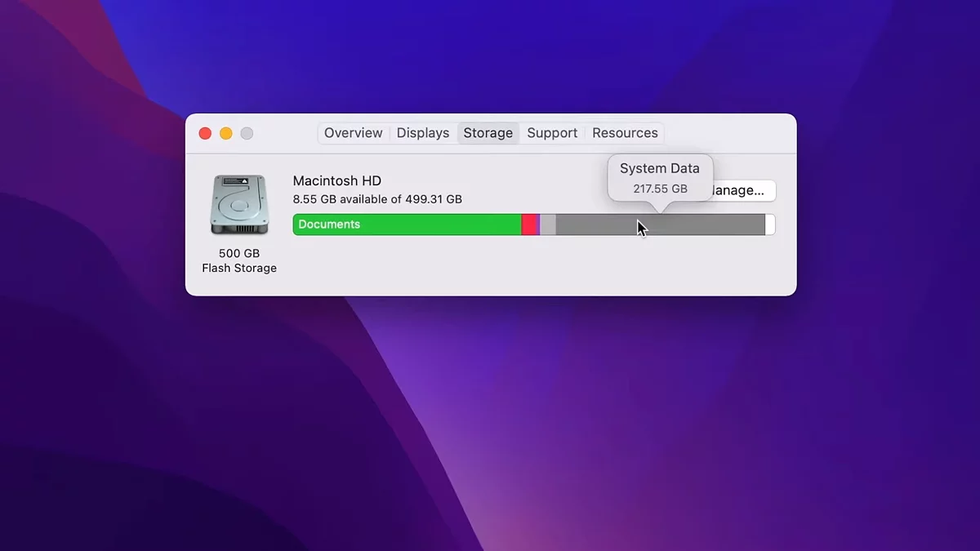The image size is (980, 551).
Task: Select the Storage tab
Action: 488,132
